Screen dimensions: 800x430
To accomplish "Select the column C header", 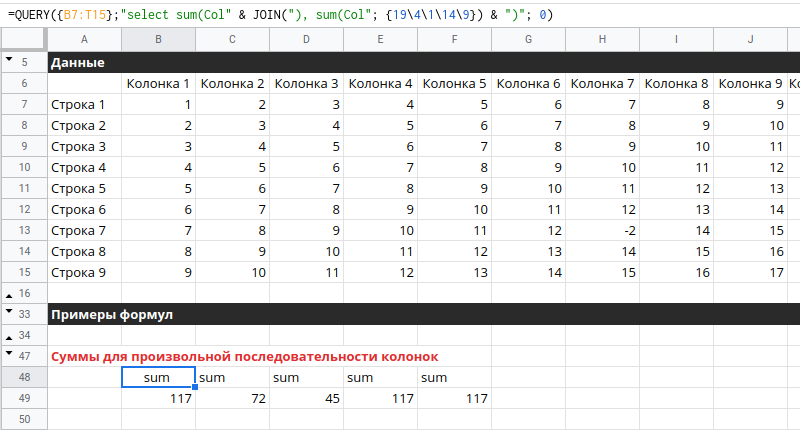I will (232, 40).
